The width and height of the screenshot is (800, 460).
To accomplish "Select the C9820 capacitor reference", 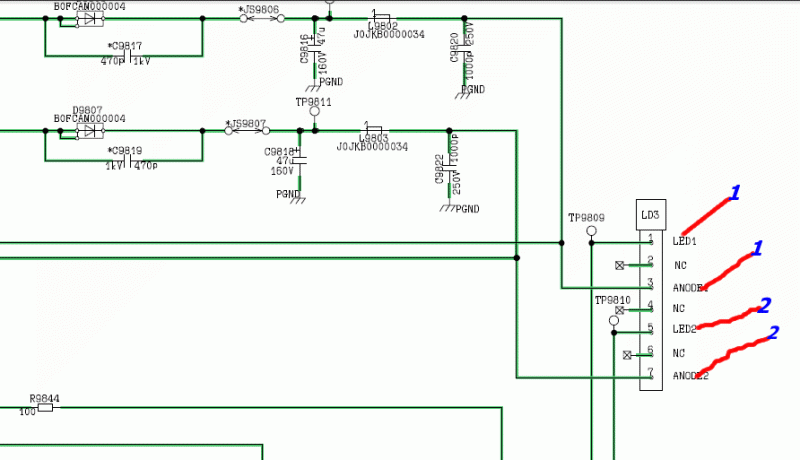I will 455,47.
